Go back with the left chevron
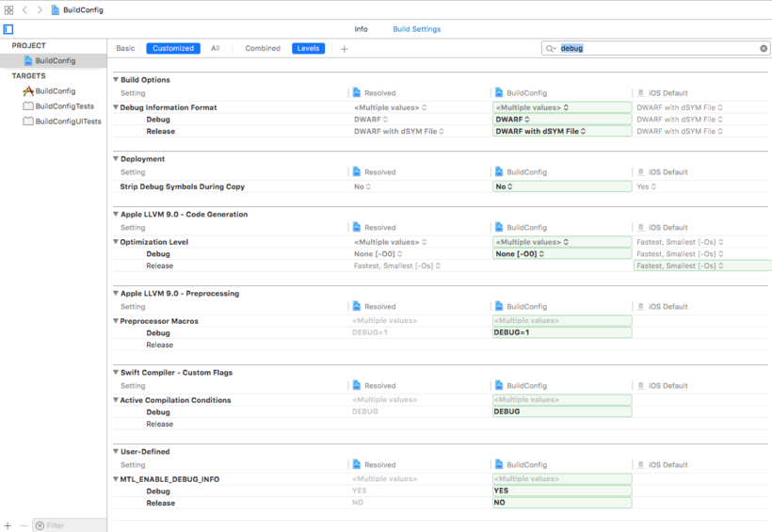The image size is (772, 532). tap(24, 9)
